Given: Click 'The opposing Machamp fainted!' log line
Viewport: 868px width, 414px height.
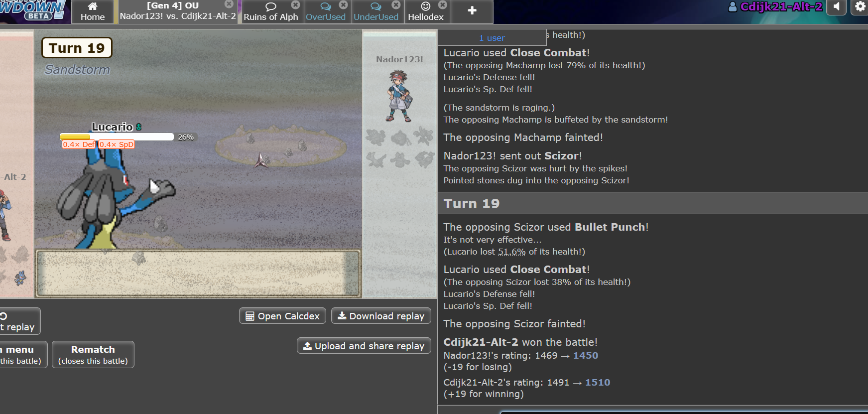Looking at the screenshot, I should [523, 138].
